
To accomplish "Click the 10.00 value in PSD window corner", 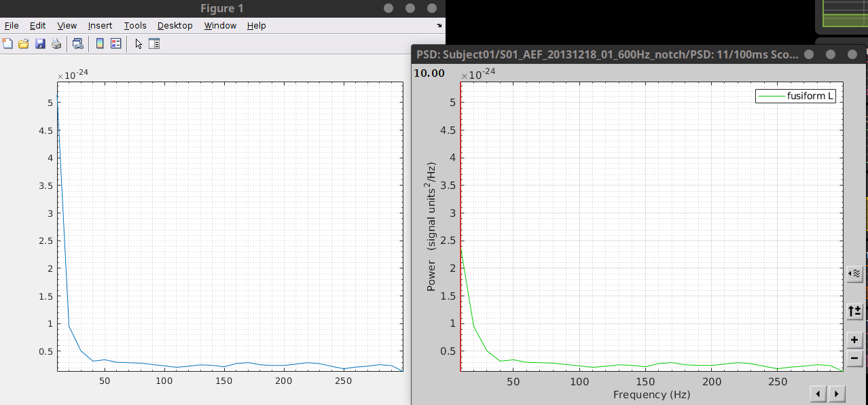I will (429, 73).
